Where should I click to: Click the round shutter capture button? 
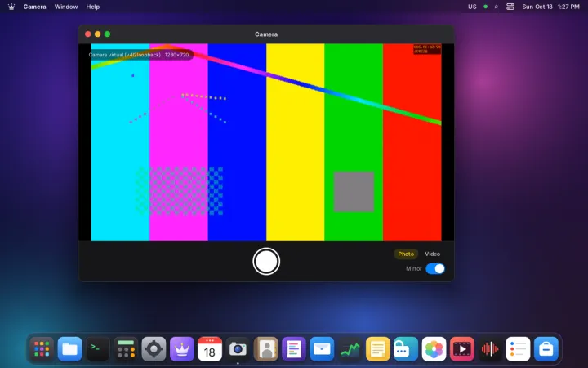click(266, 261)
